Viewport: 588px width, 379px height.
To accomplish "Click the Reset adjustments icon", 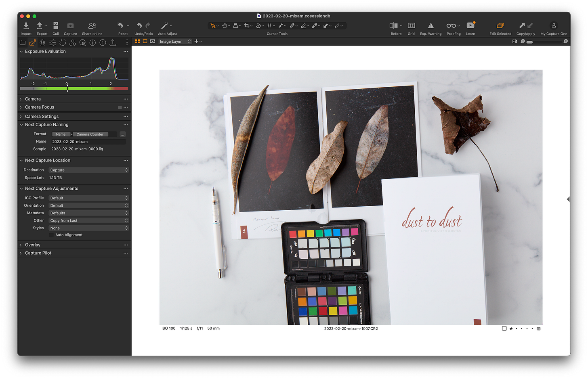I will click(x=120, y=25).
